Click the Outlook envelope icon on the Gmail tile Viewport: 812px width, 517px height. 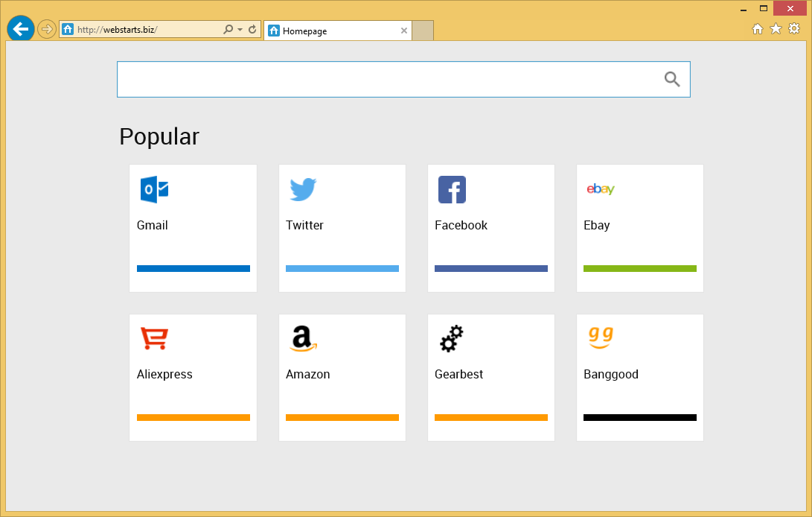pyautogui.click(x=154, y=189)
